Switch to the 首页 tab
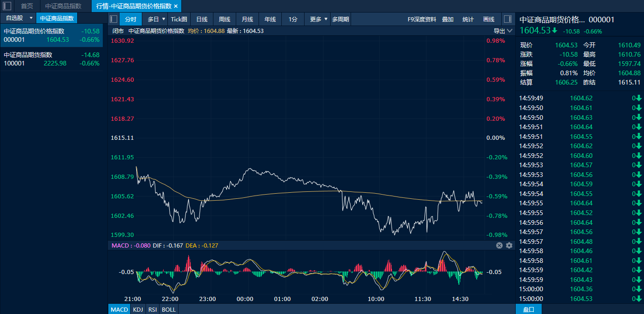 (x=27, y=6)
